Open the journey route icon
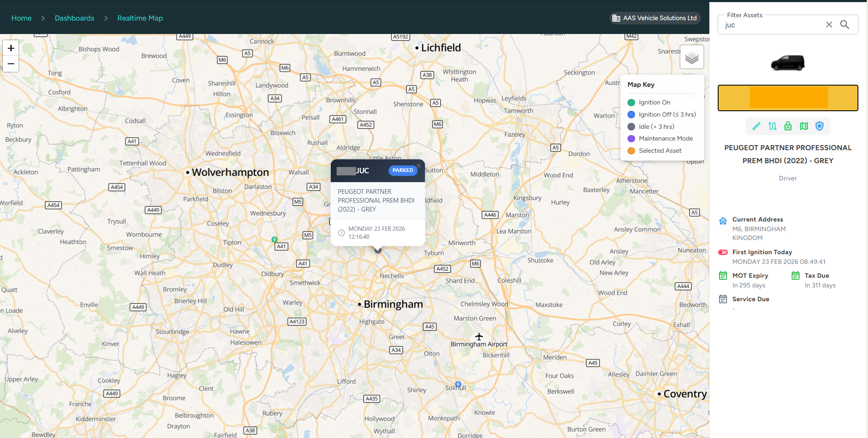 [772, 126]
